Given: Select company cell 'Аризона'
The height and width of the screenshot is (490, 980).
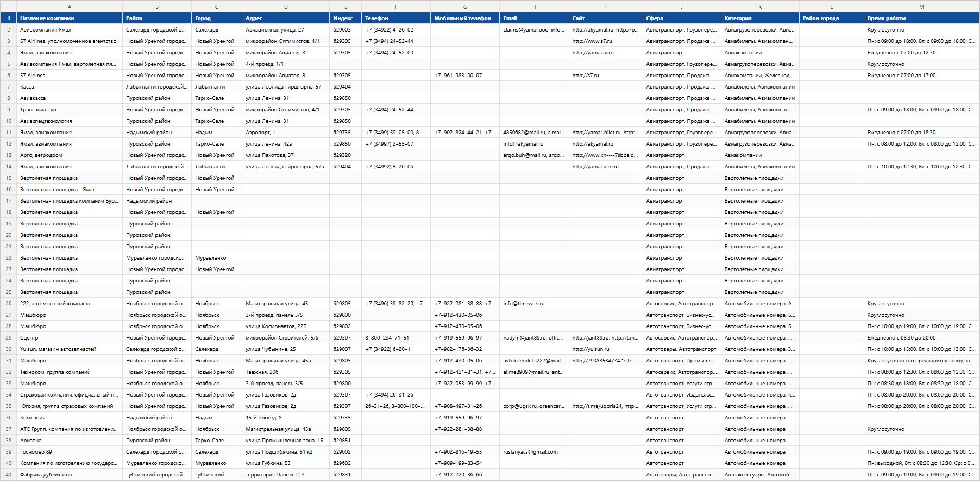Looking at the screenshot, I should point(70,441).
